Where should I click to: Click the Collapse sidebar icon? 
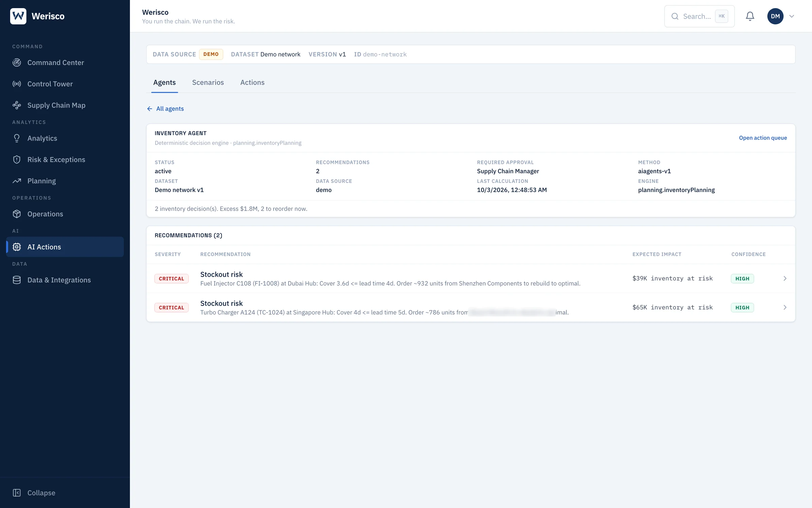pyautogui.click(x=17, y=493)
